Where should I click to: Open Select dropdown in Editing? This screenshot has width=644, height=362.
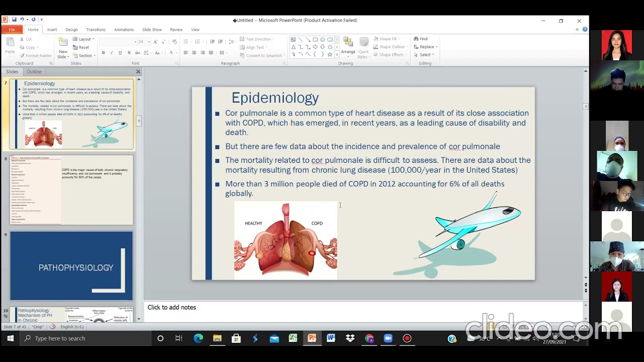click(x=424, y=55)
